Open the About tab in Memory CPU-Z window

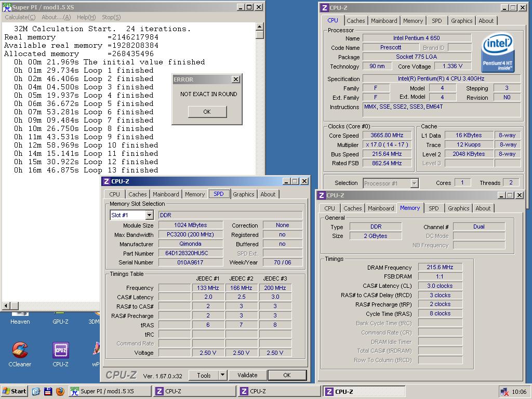click(x=483, y=208)
